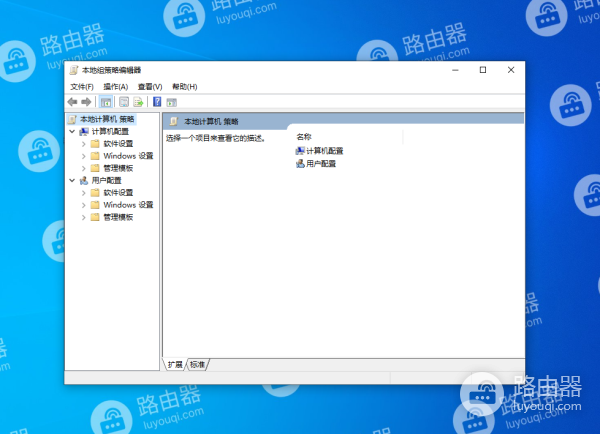Expand 软件设置 under 计算机配置
Image resolution: width=600 pixels, height=434 pixels.
pyautogui.click(x=84, y=144)
